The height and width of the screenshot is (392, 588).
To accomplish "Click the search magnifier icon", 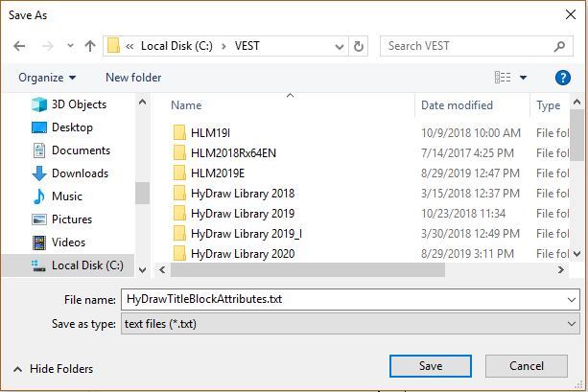I will (x=559, y=46).
